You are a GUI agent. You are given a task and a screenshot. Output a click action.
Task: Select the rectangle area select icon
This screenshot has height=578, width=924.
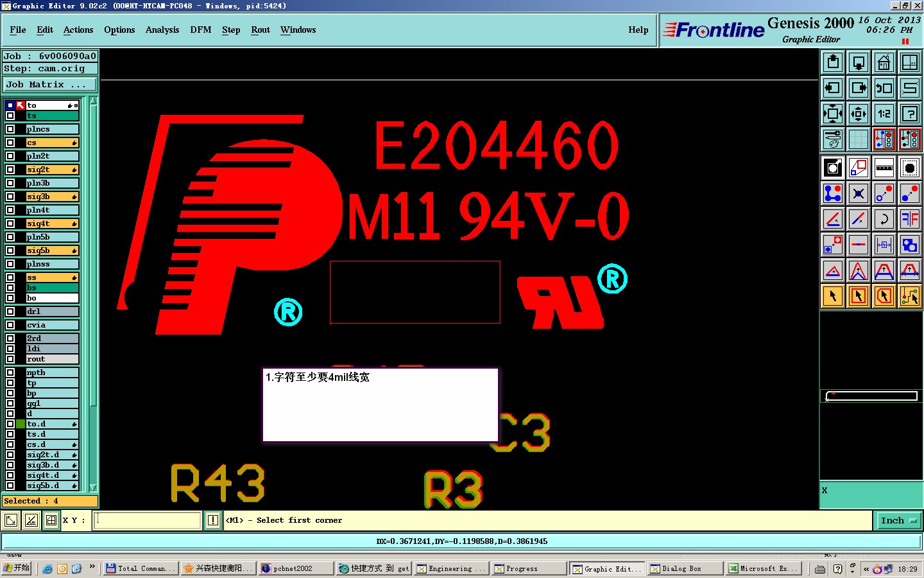(x=859, y=296)
